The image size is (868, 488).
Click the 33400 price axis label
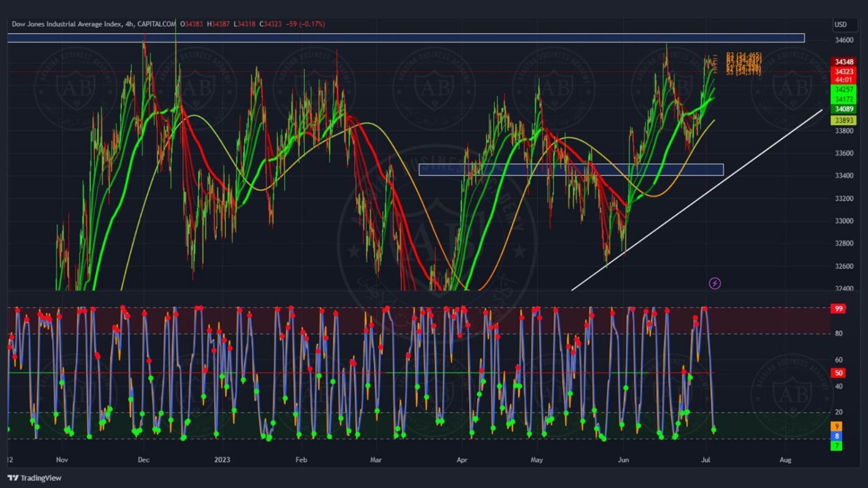click(844, 176)
